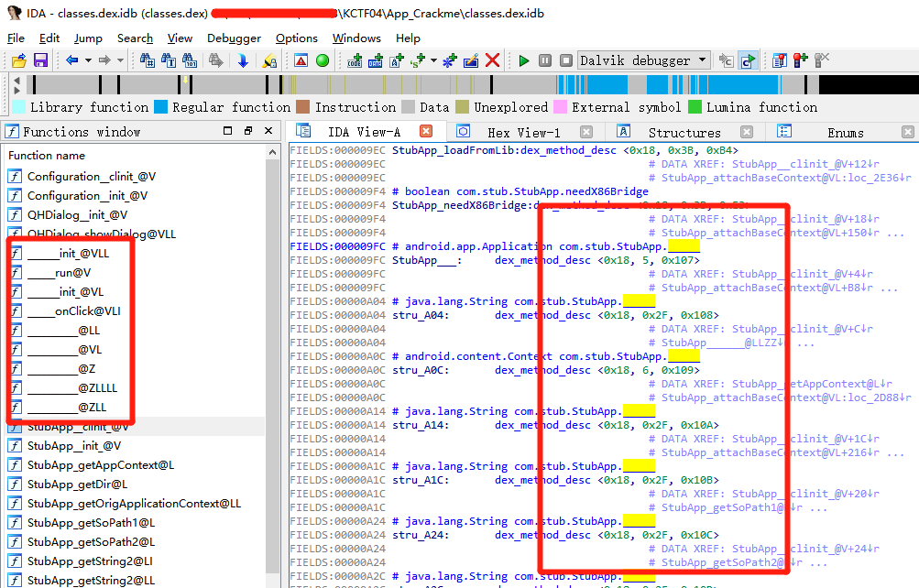919x588 pixels.
Task: Click the Functions list scrollbar up arrow
Action: [x=272, y=152]
